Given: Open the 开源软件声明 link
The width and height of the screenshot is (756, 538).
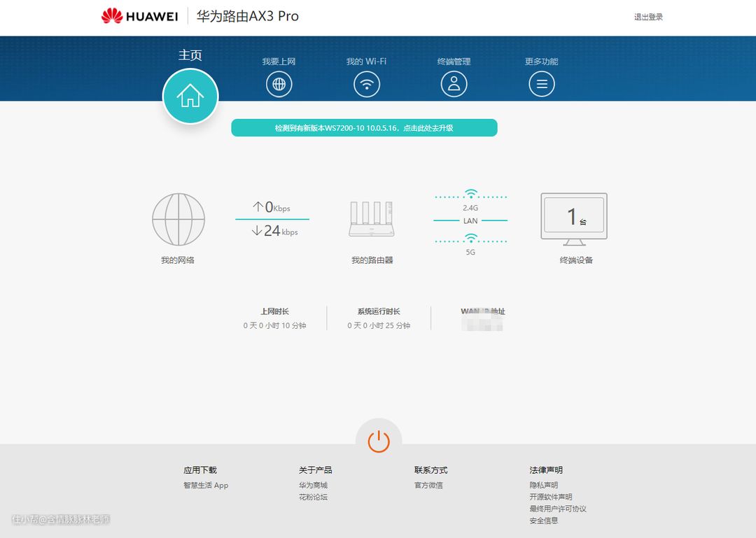Looking at the screenshot, I should pyautogui.click(x=551, y=497).
